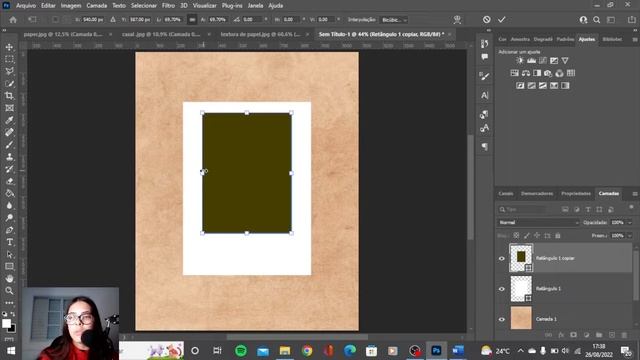The image size is (640, 360).
Task: Select the Horizontal Type tool
Action: 9,242
